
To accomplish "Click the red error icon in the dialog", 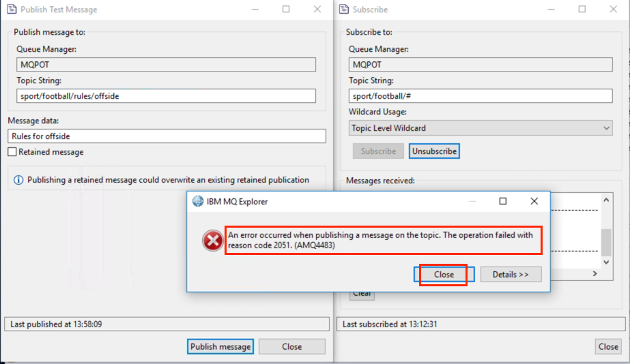I will tap(212, 241).
